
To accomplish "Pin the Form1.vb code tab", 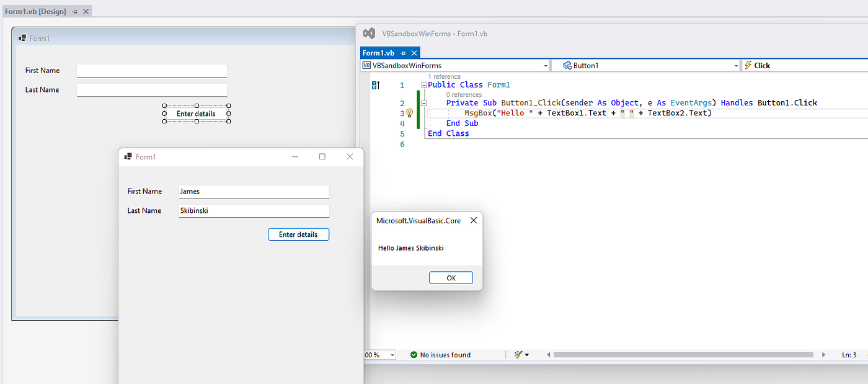I will (x=403, y=53).
